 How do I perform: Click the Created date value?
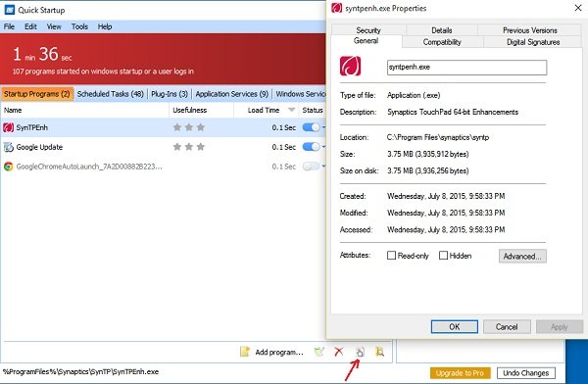pos(446,196)
